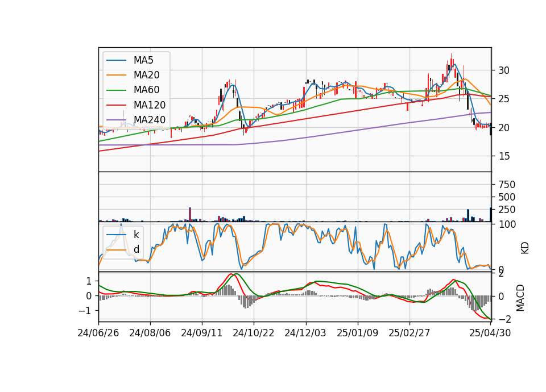546x392 pixels.
Task: Click the price axis value 20
Action: point(503,128)
